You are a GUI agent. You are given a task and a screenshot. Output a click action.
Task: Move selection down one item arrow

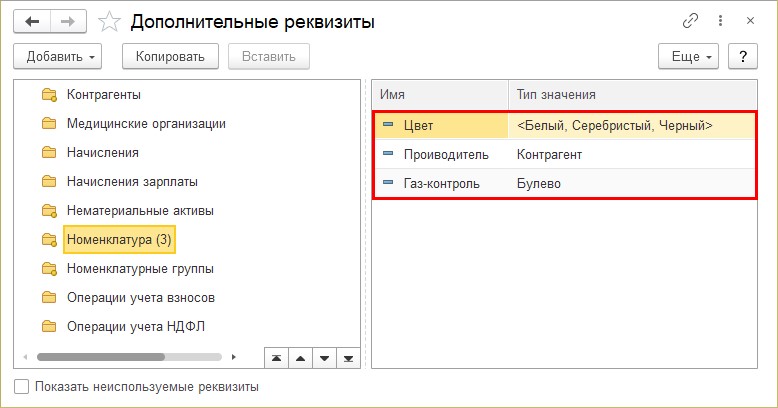click(324, 357)
